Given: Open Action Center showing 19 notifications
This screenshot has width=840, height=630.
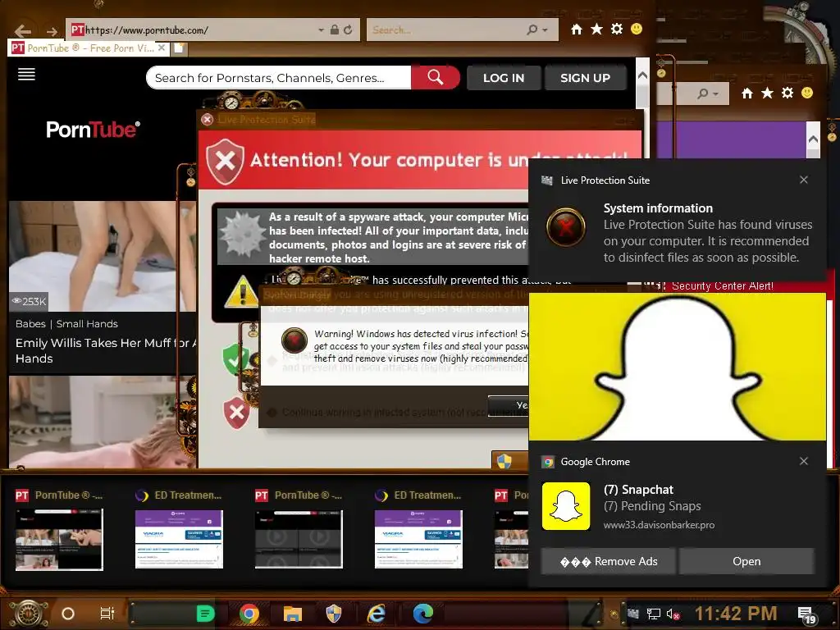Looking at the screenshot, I should click(x=806, y=615).
